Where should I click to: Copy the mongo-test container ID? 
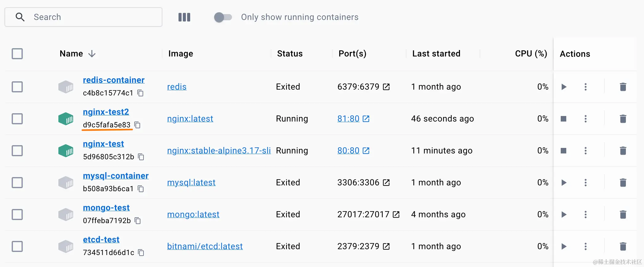[138, 221]
